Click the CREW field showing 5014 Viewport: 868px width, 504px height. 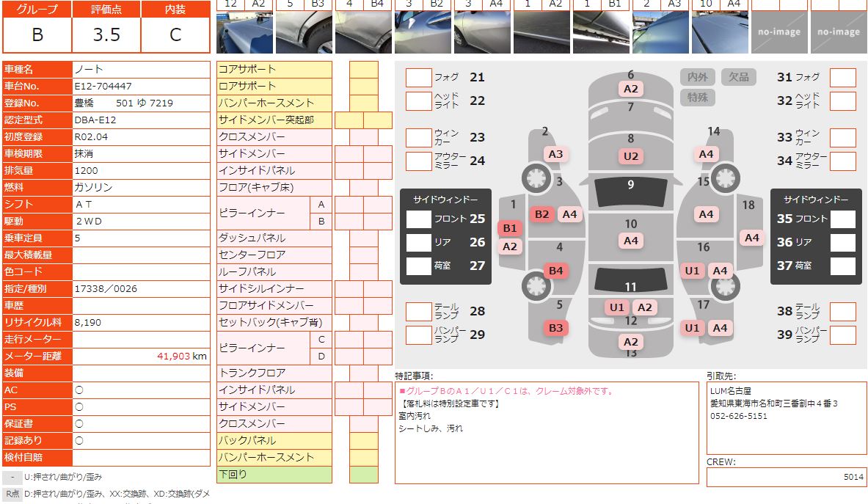[786, 477]
